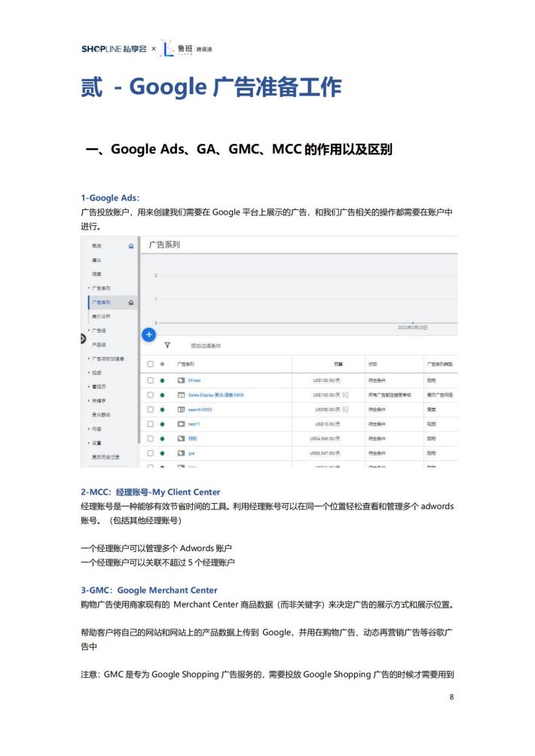Image resolution: width=535 pixels, height=756 pixels.
Task: Click the 展示广告网络 campaign type cell
Action: point(439,395)
